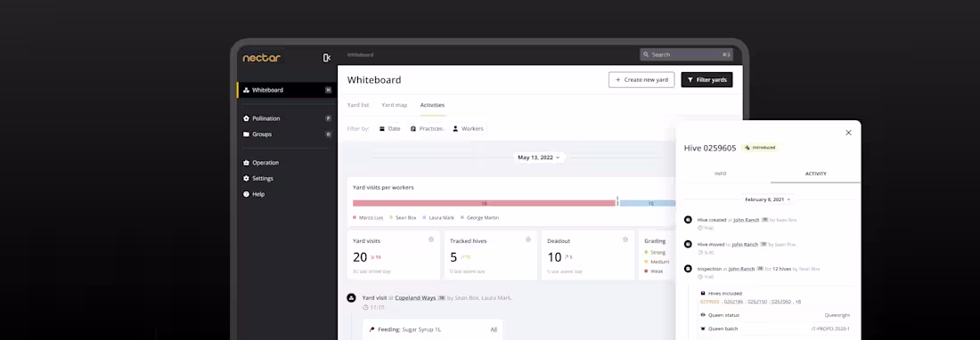Open the Help icon item
Screen dimensions: 980x340
pos(246,194)
